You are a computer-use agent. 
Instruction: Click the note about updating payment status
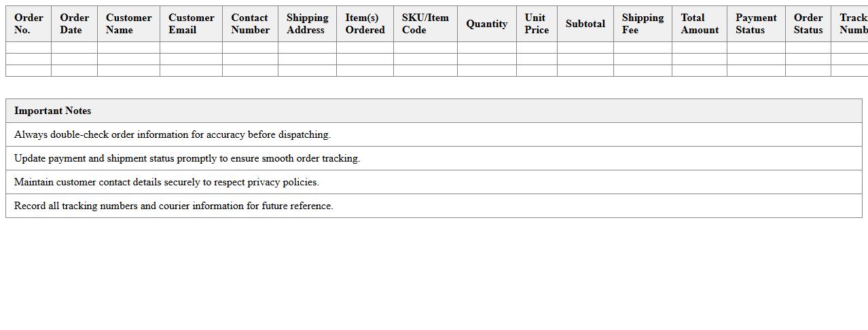tap(187, 158)
